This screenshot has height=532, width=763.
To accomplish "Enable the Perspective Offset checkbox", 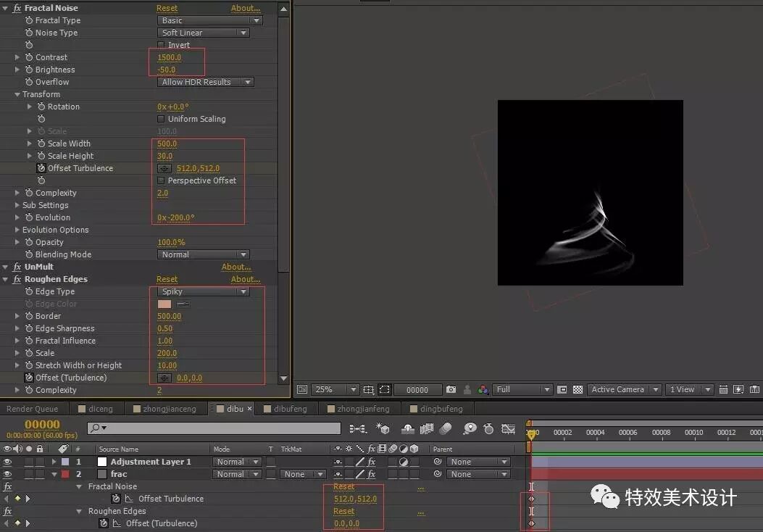I will click(x=161, y=180).
